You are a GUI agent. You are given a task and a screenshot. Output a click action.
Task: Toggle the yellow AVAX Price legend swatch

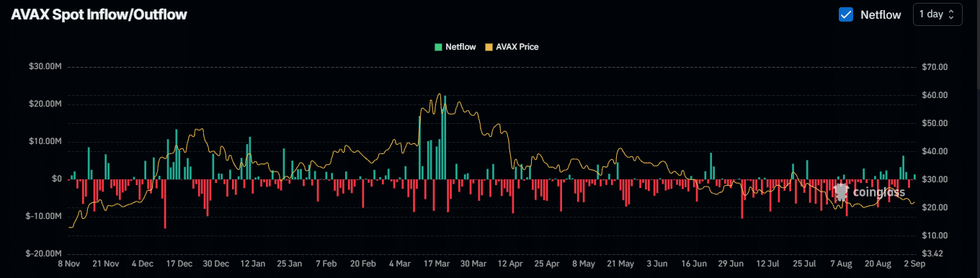(489, 47)
